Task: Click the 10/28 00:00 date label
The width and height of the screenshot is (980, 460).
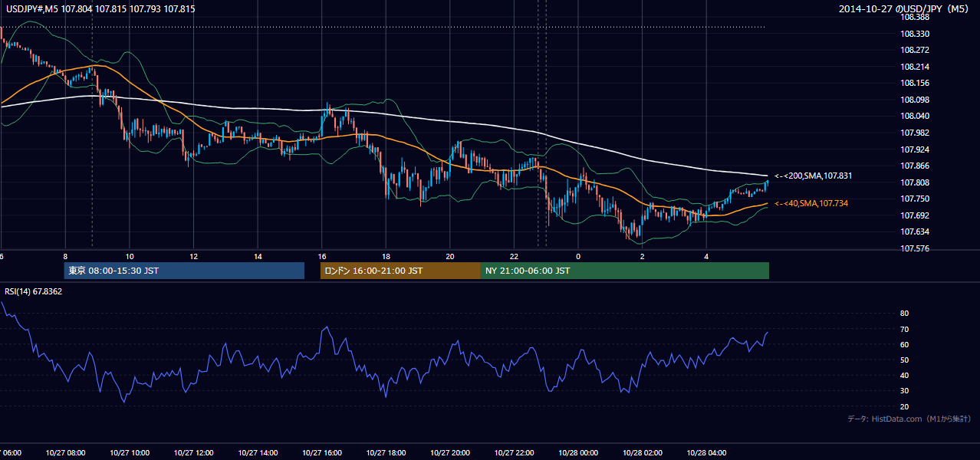Action: click(x=578, y=453)
